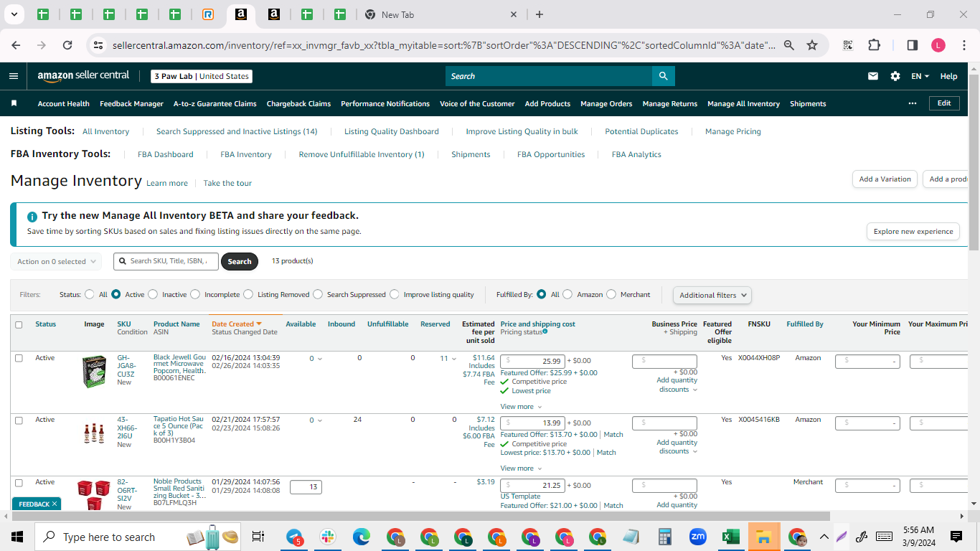Screen dimensions: 980x551
Task: Open the Chrome extensions puzzle icon
Action: 874,45
